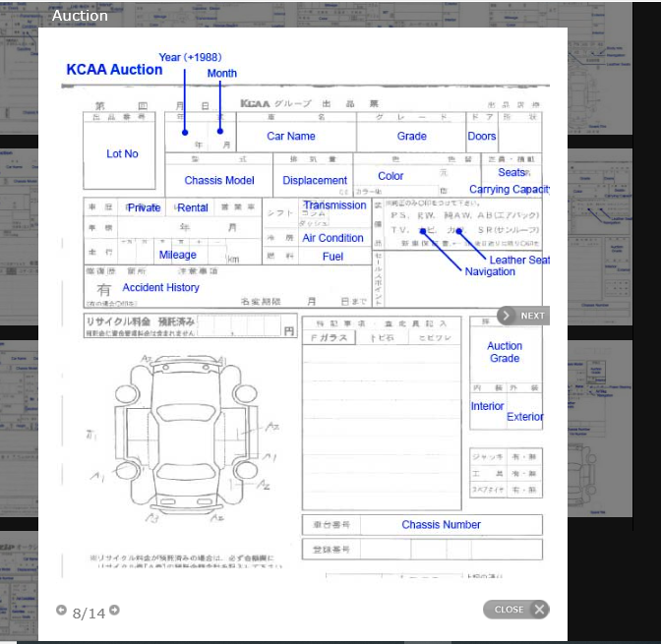Advance to the next image with right arrow
Viewport: 661px width, 644px height.
114,610
